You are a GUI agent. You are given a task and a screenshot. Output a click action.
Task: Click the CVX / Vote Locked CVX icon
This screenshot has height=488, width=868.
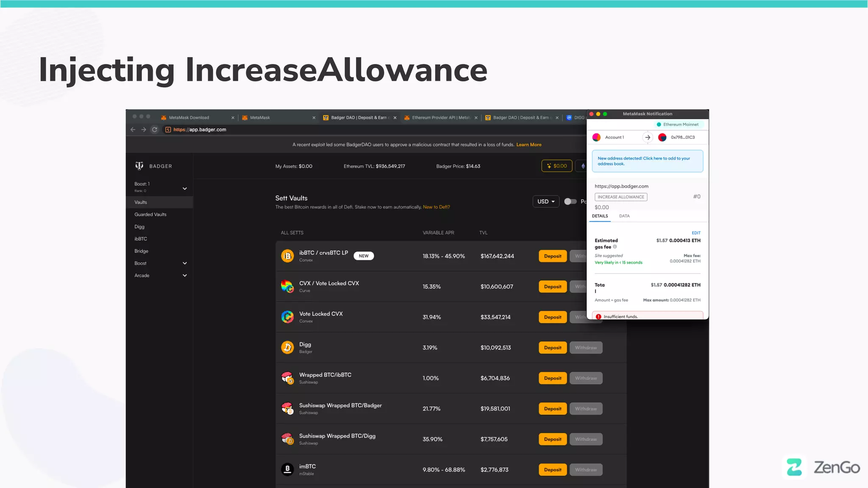pos(287,286)
